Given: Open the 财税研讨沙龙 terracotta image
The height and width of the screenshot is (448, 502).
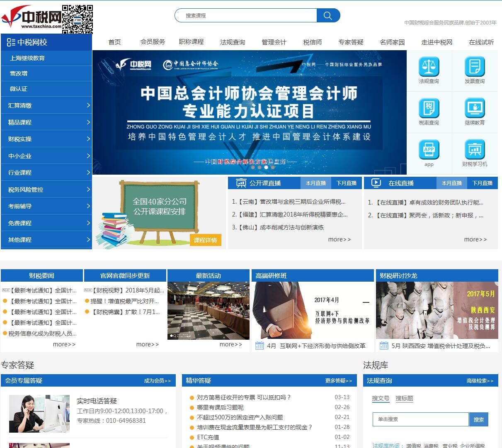Looking at the screenshot, I should [437, 310].
